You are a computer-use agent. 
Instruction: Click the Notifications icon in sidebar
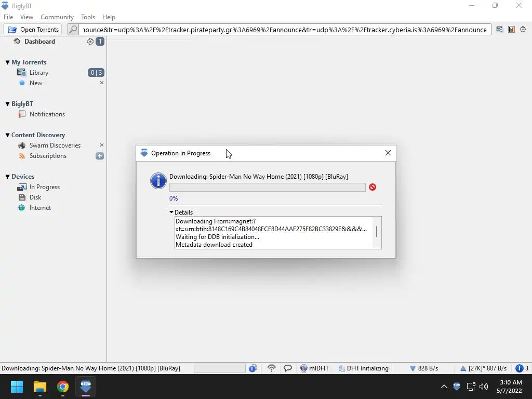pos(22,114)
